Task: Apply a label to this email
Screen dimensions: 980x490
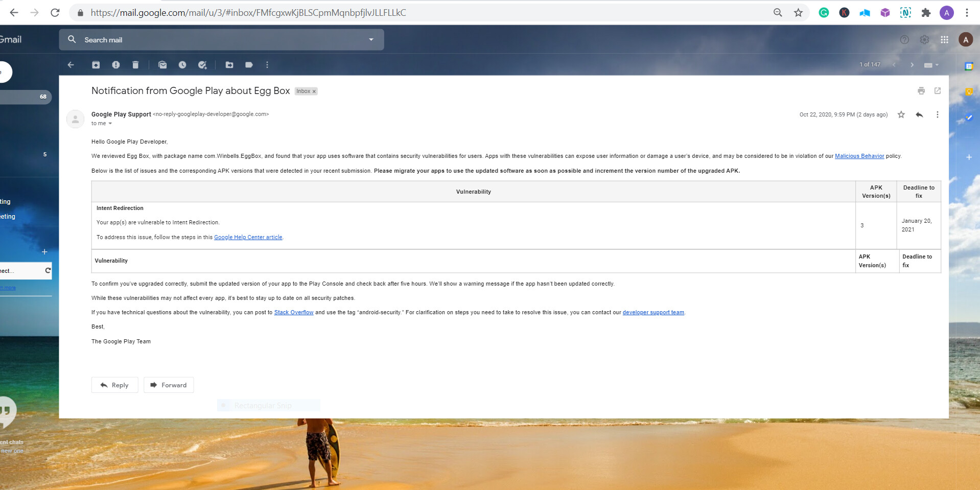Action: pos(249,65)
